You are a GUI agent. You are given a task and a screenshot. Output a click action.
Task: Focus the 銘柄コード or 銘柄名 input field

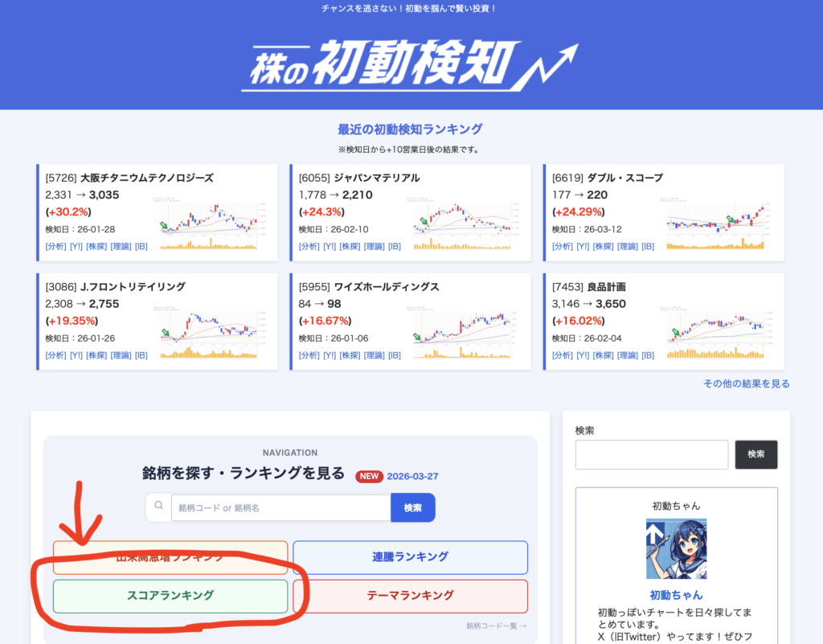(280, 507)
